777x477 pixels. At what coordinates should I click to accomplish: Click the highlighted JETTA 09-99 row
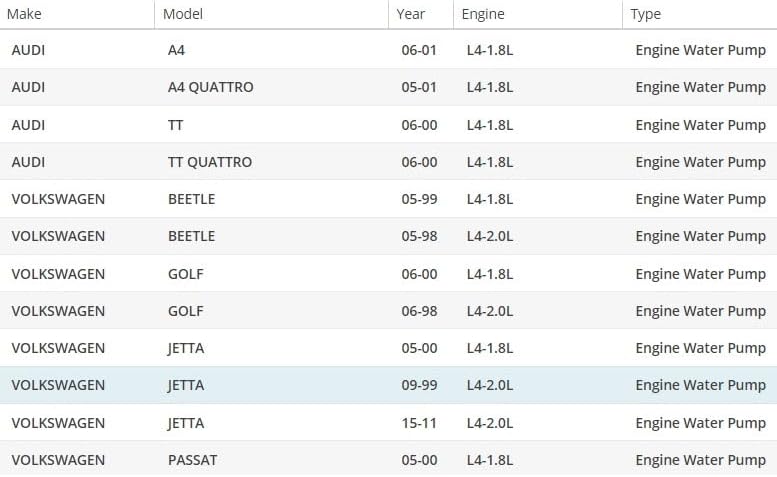tap(388, 385)
